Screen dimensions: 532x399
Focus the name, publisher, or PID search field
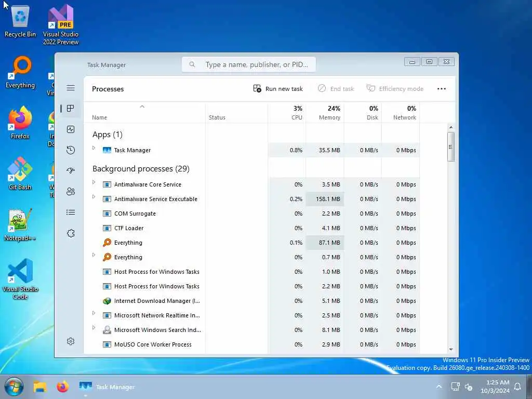249,64
